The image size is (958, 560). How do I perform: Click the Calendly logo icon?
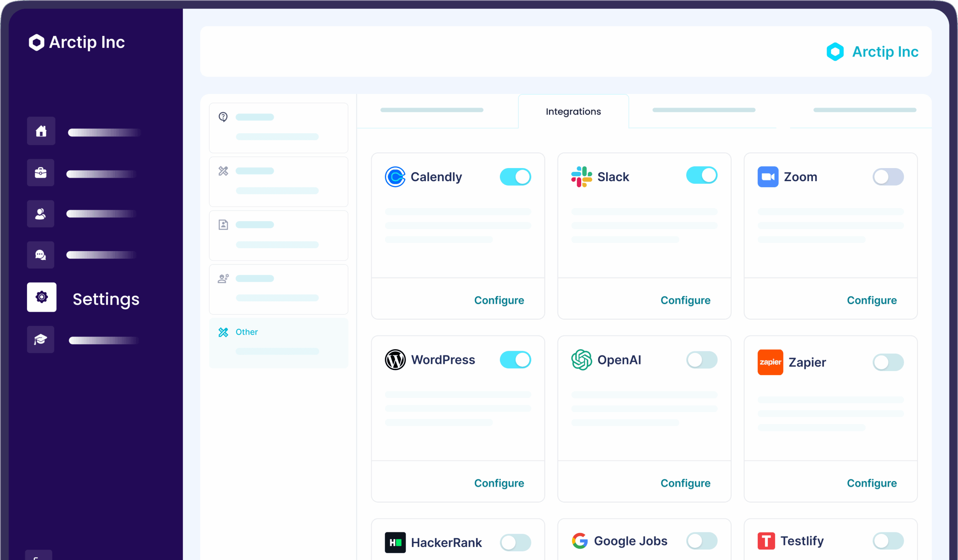tap(395, 177)
